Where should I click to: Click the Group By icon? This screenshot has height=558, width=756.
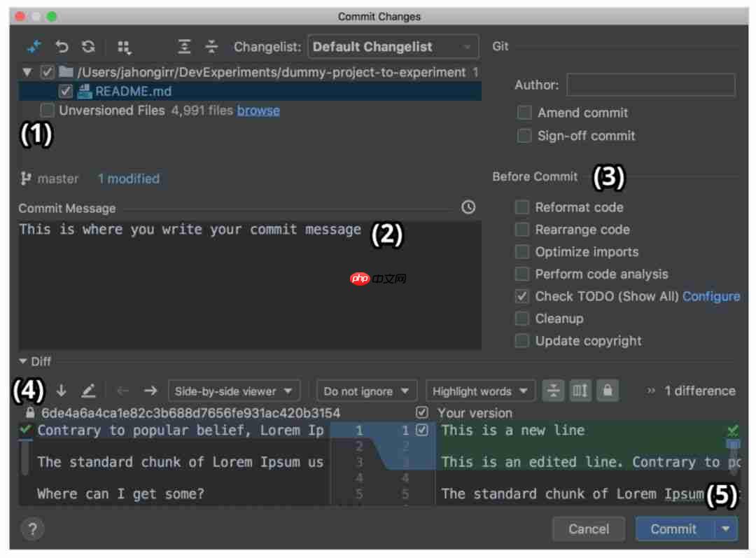125,46
